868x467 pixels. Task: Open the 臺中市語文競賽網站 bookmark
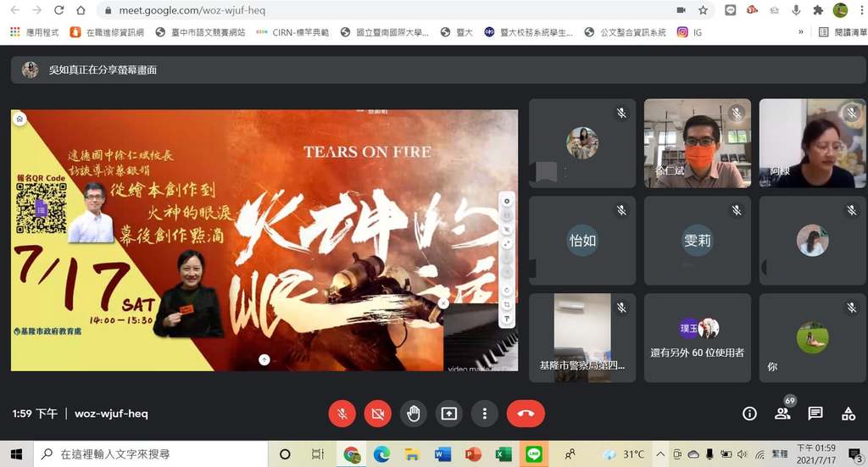(x=200, y=32)
